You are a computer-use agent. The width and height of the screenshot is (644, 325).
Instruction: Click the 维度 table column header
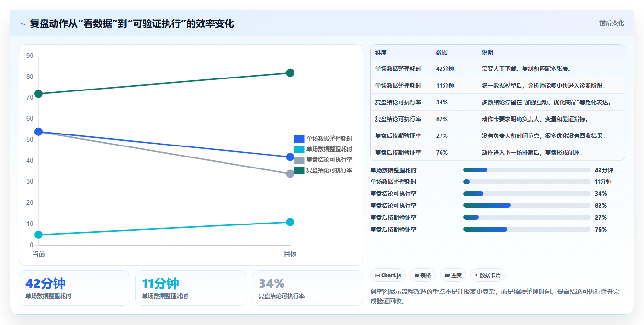[381, 52]
